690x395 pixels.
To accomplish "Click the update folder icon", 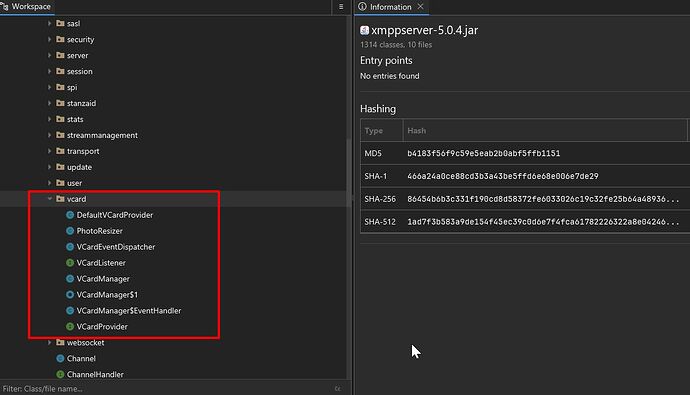I will pos(60,167).
